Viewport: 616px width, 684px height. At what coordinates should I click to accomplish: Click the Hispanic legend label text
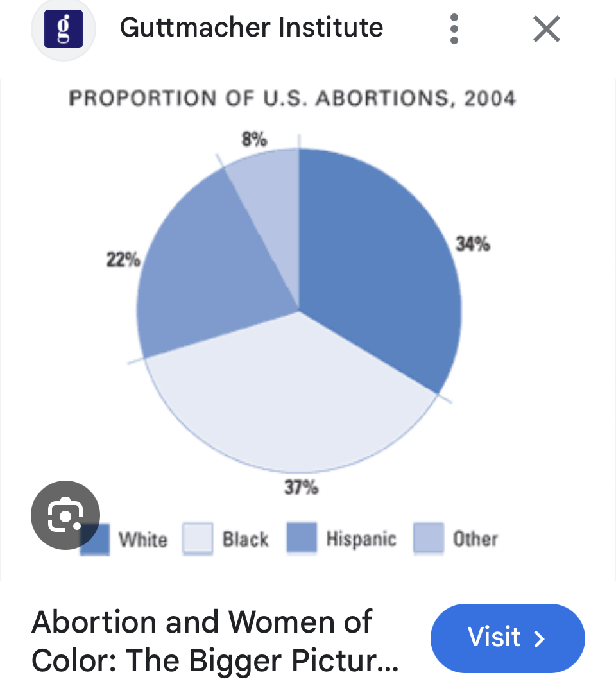click(x=361, y=538)
